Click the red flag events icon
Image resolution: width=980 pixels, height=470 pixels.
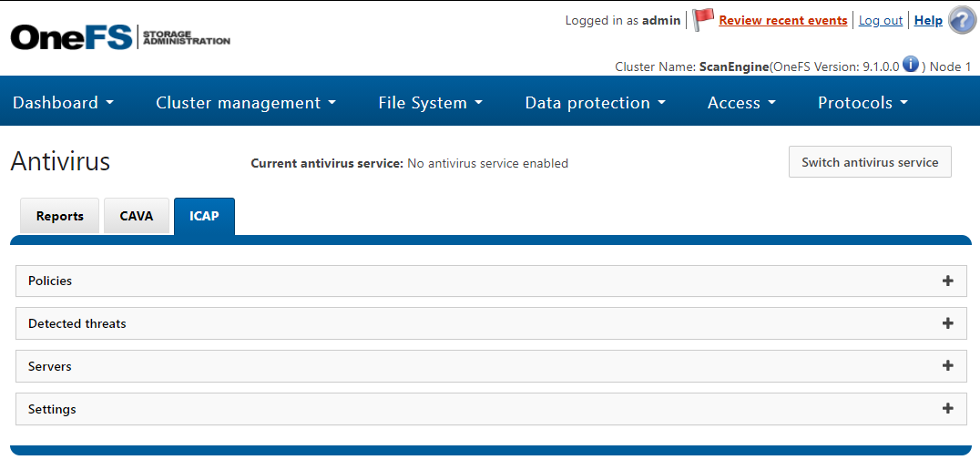tap(703, 19)
